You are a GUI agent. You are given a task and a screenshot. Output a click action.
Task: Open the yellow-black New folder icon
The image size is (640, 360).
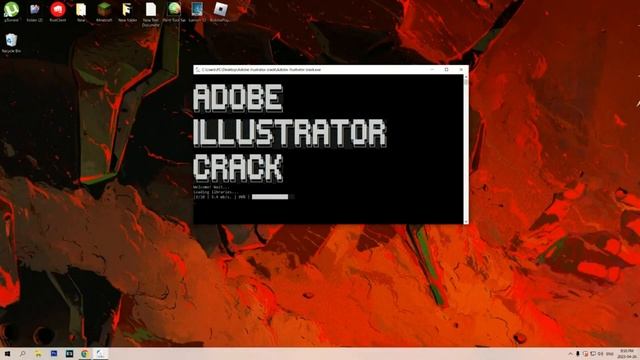pos(127,11)
